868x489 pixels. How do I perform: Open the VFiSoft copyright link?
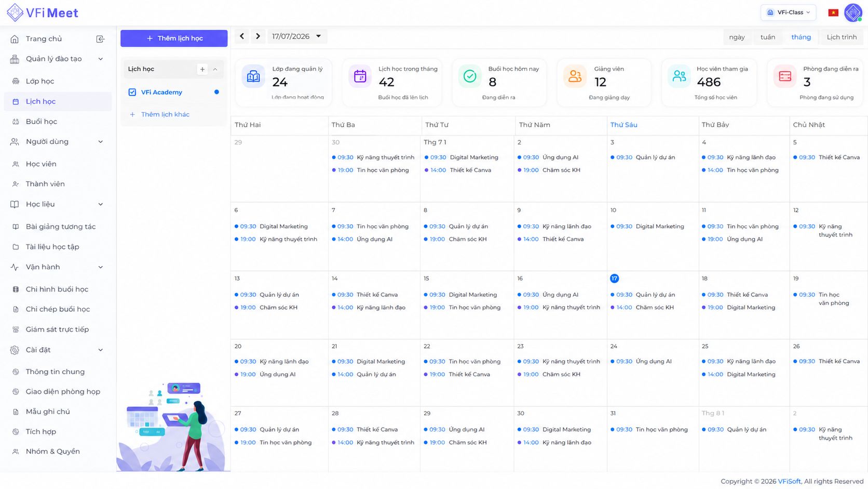click(x=789, y=481)
